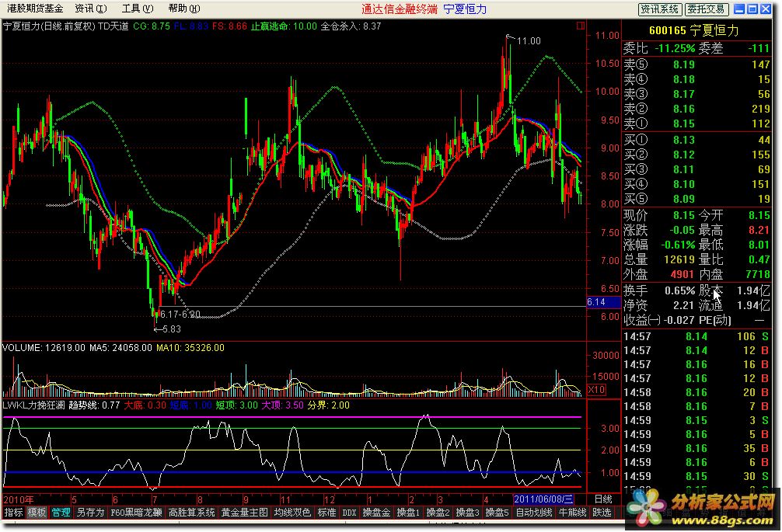Click the 总量 12619 value

point(679,259)
